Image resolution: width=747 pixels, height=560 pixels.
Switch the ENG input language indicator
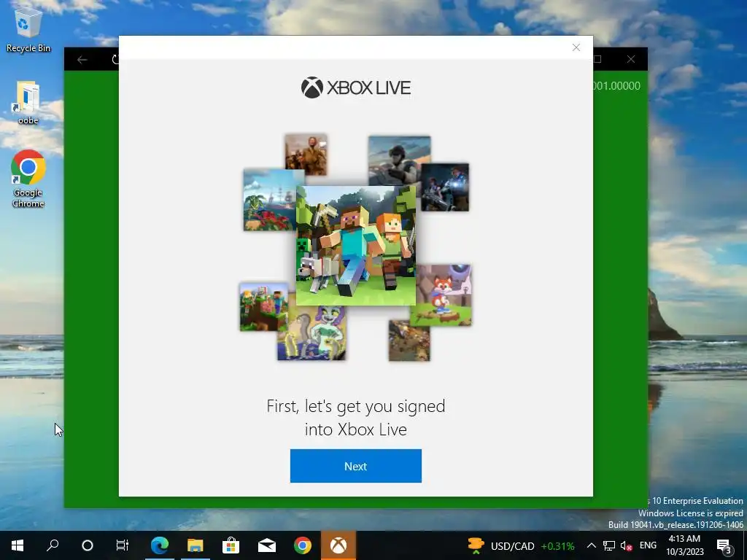(648, 545)
